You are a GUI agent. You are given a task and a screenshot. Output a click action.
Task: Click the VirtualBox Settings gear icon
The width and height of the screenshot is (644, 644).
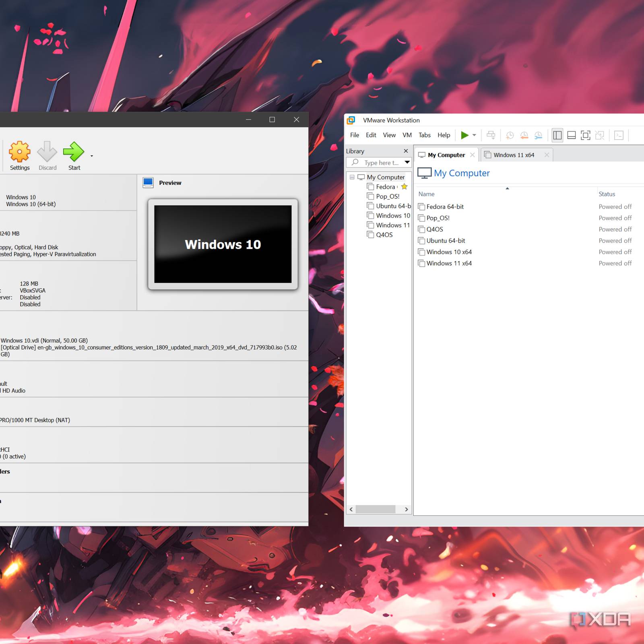20,152
